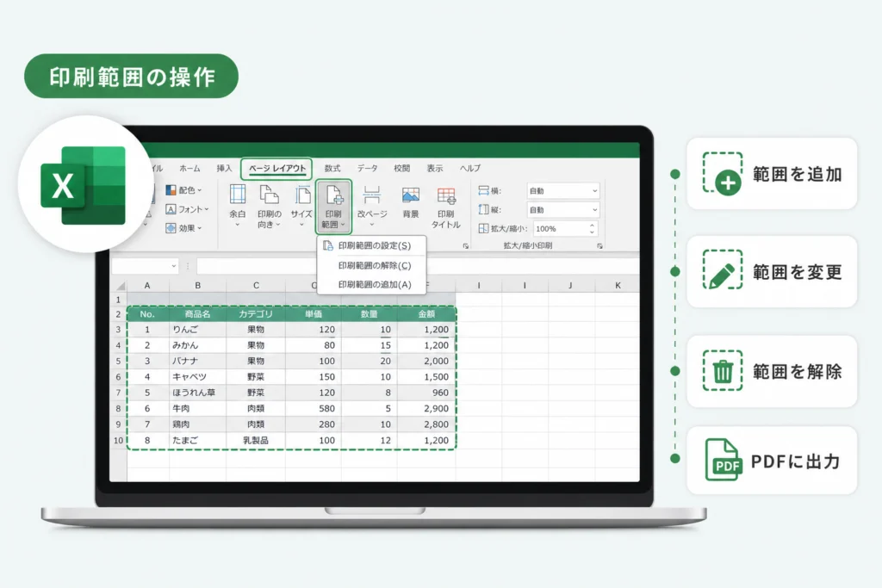Switch to the ホーム tab
Image resolution: width=882 pixels, height=588 pixels.
(189, 168)
